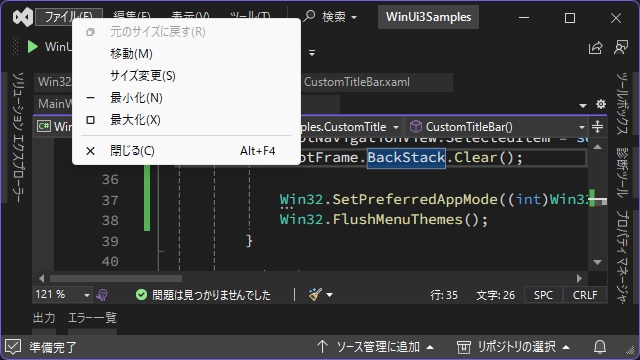Click リポジトリの選択 button

(513, 347)
